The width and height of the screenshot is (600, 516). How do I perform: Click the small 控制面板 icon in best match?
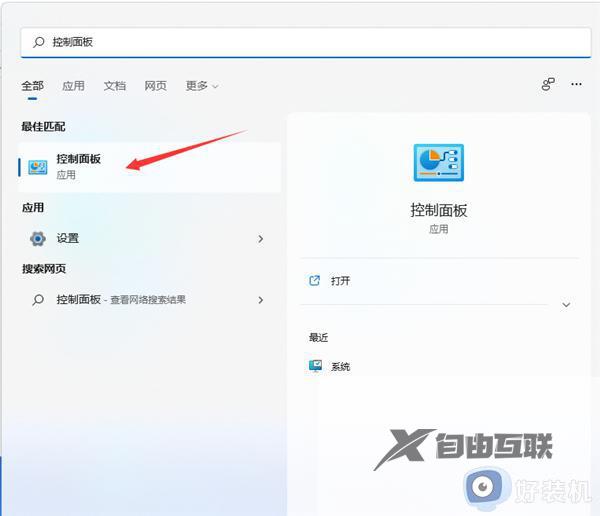pos(38,168)
